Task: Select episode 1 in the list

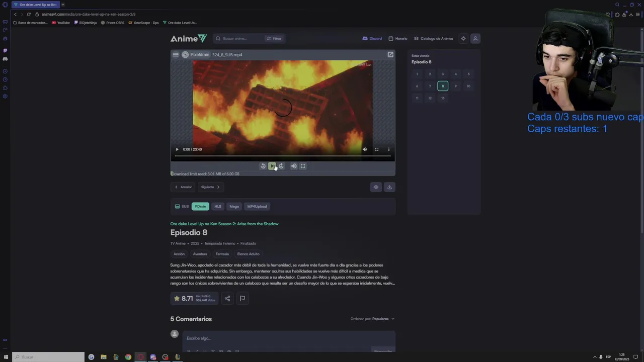Action: [x=417, y=74]
